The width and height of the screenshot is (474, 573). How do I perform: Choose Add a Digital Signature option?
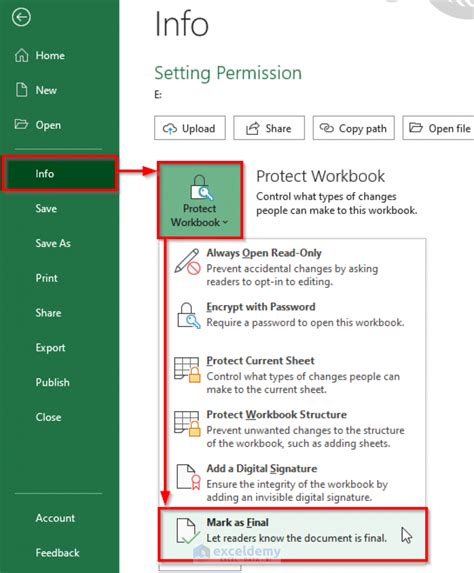[293, 482]
